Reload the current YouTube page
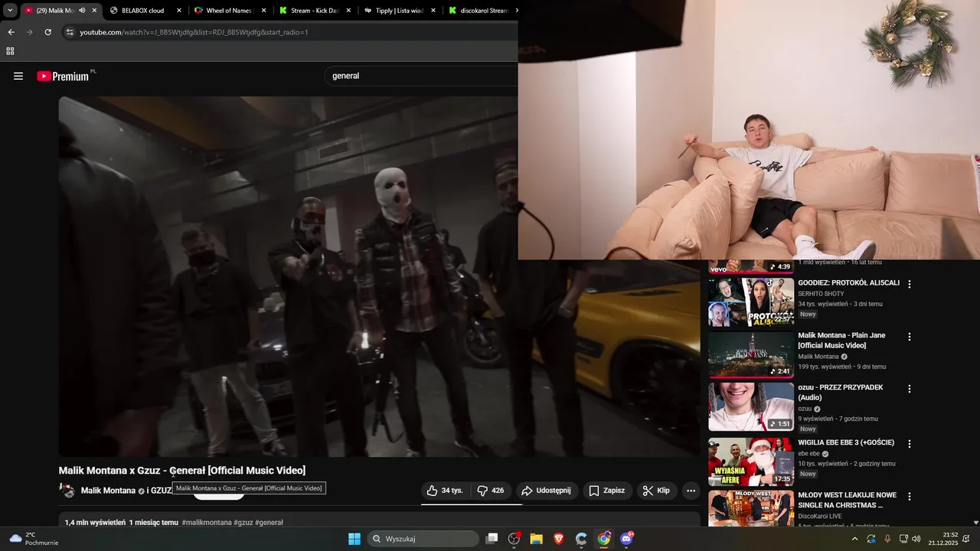 pos(47,32)
